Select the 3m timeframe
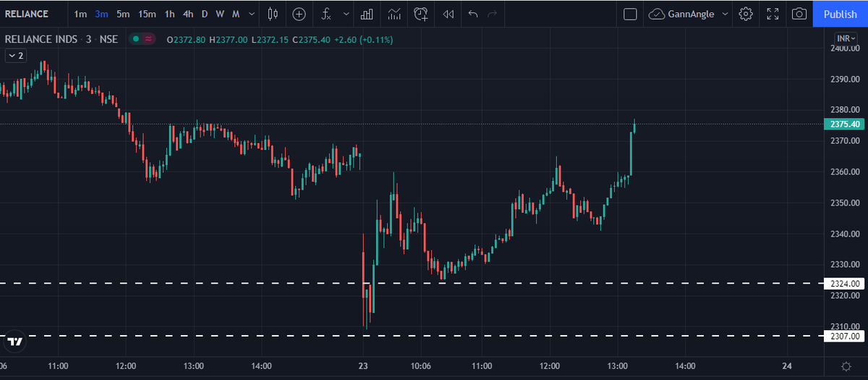This screenshot has height=380, width=868. coord(101,14)
